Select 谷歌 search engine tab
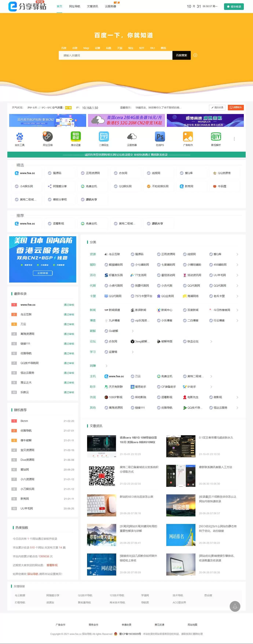 [x=75, y=48]
